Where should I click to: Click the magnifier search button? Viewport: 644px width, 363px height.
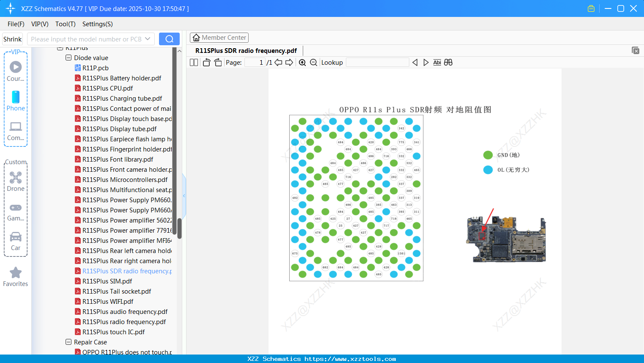pyautogui.click(x=169, y=39)
